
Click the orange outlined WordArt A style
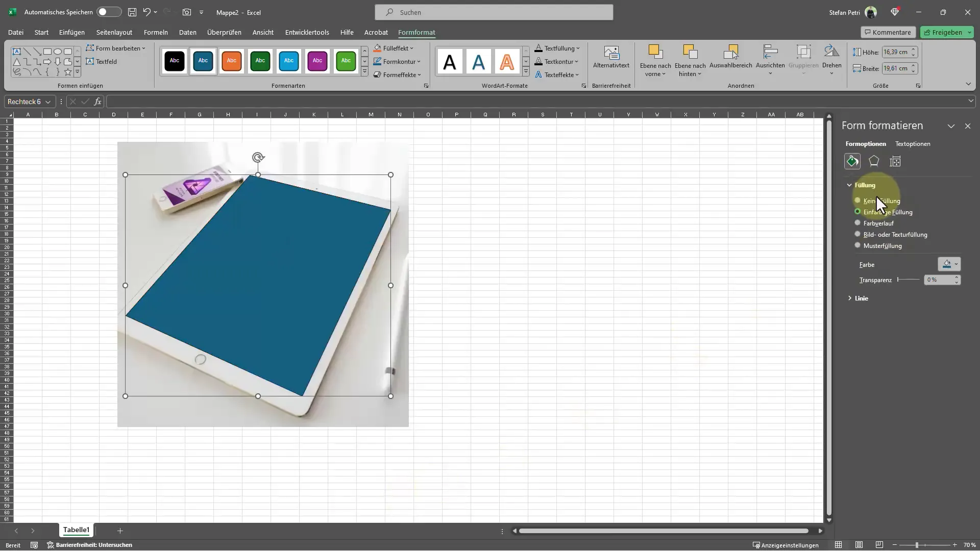[x=507, y=62]
